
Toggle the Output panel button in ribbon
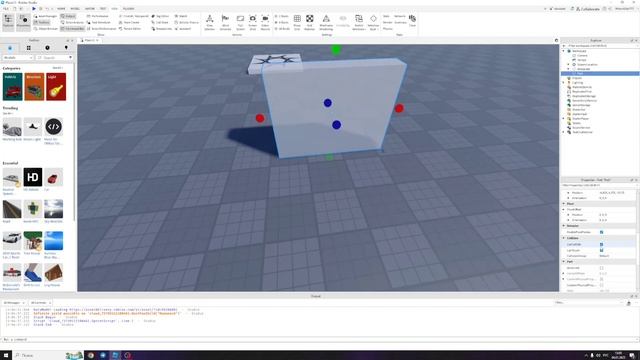click(68, 16)
